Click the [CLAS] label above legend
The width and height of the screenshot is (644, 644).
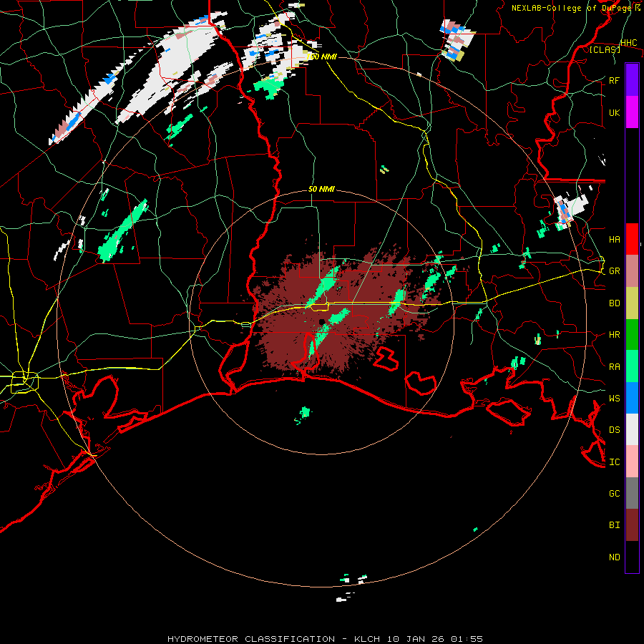605,49
